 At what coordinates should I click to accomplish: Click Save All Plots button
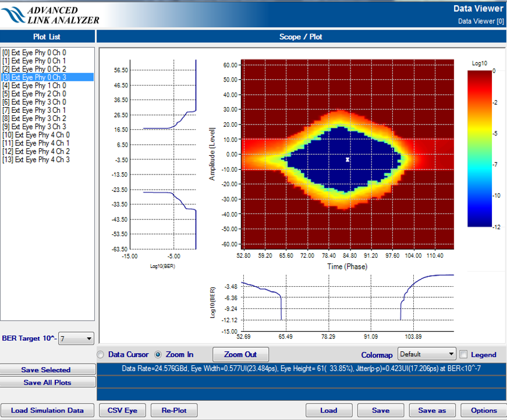coord(47,382)
